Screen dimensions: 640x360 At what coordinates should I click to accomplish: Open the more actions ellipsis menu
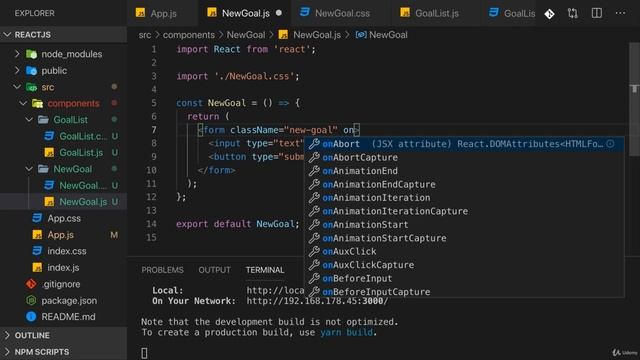(x=620, y=13)
